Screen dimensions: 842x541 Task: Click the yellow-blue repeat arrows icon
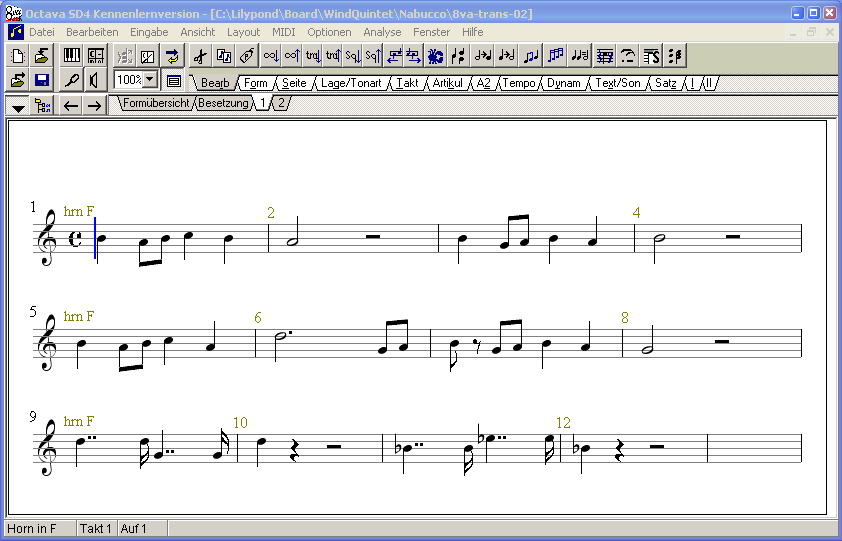click(172, 56)
